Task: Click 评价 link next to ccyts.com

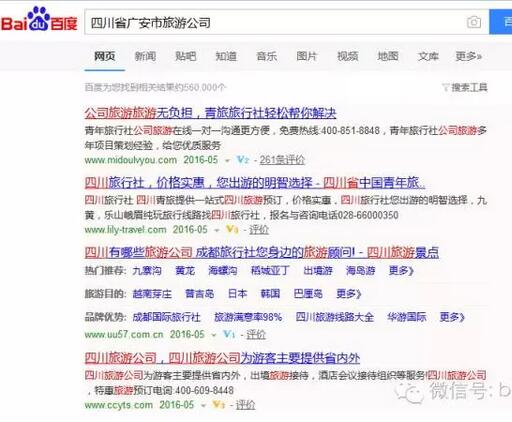Action: pos(246,405)
